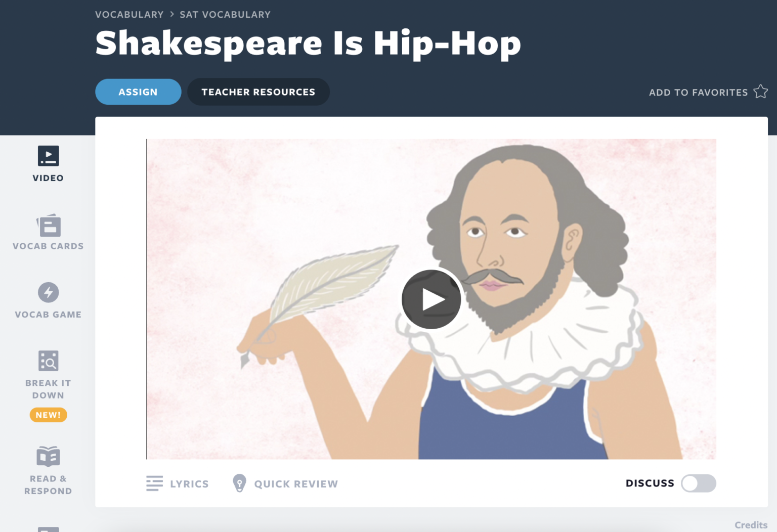Open TEACHER RESOURCES
This screenshot has height=532, width=777.
[x=258, y=92]
